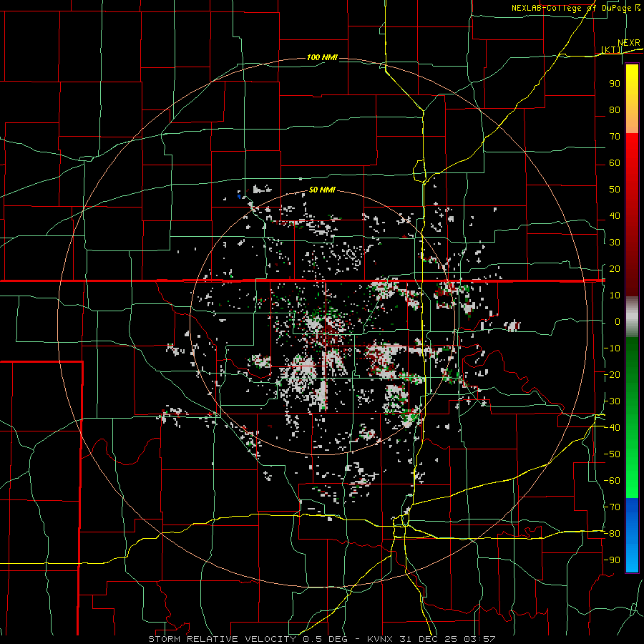Image resolution: width=644 pixels, height=644 pixels.
Task: Click the 100 NMI range ring label
Action: point(322,57)
